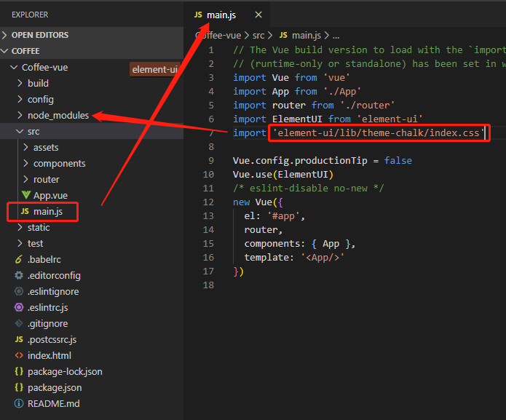
Task: Switch to the main.js tab
Action: click(x=221, y=15)
